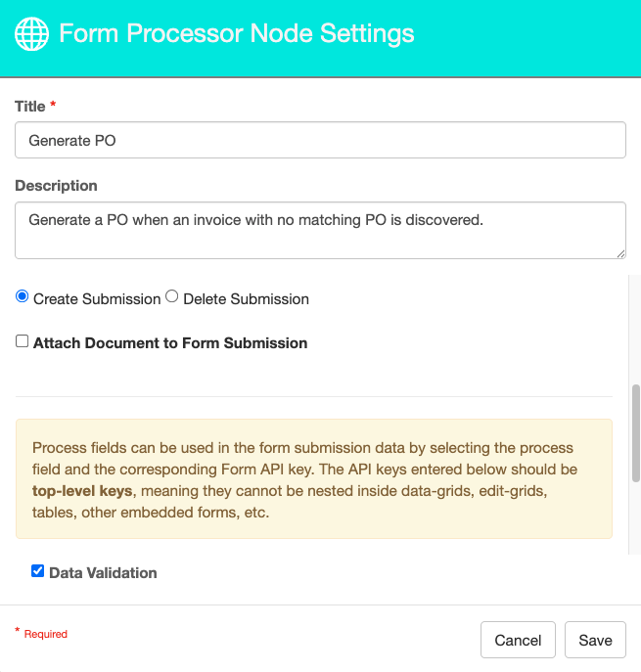This screenshot has width=641, height=672.
Task: Click the Description field label
Action: [56, 186]
